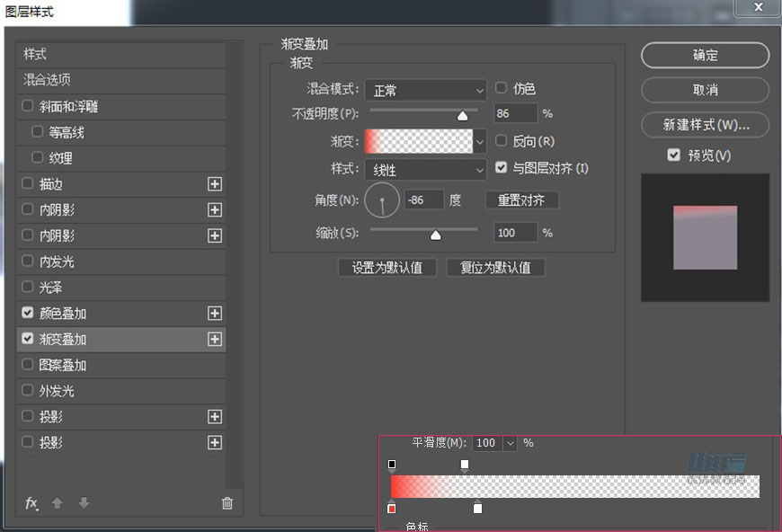
Task: Delete effect using the trash icon
Action: [x=227, y=503]
